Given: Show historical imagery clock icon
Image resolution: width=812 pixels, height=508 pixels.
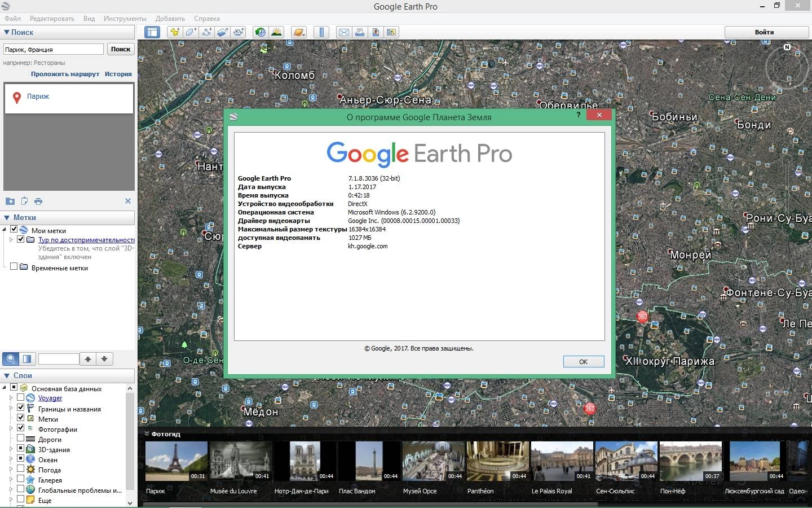Looking at the screenshot, I should tap(260, 32).
